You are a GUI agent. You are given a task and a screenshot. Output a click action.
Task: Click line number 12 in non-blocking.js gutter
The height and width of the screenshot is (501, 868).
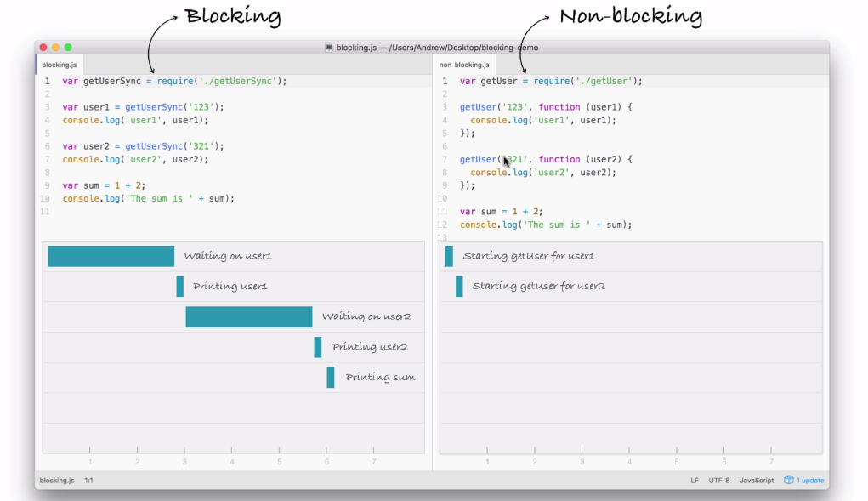pyautogui.click(x=444, y=225)
